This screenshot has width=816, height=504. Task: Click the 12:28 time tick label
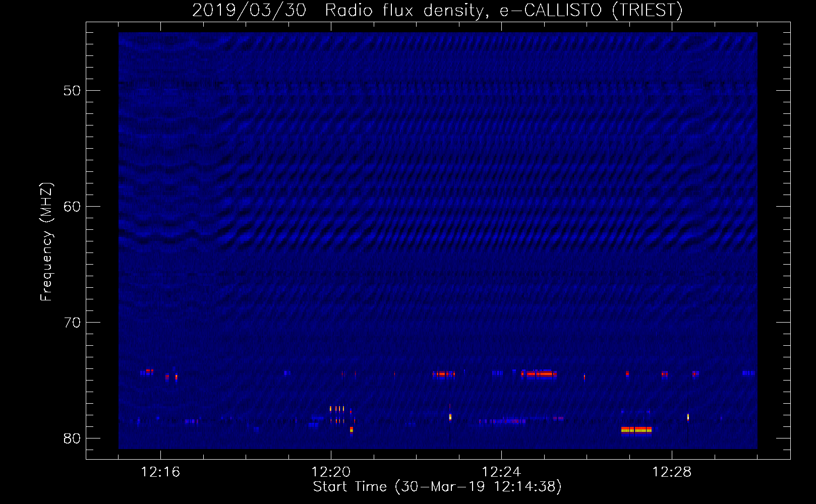coord(672,472)
